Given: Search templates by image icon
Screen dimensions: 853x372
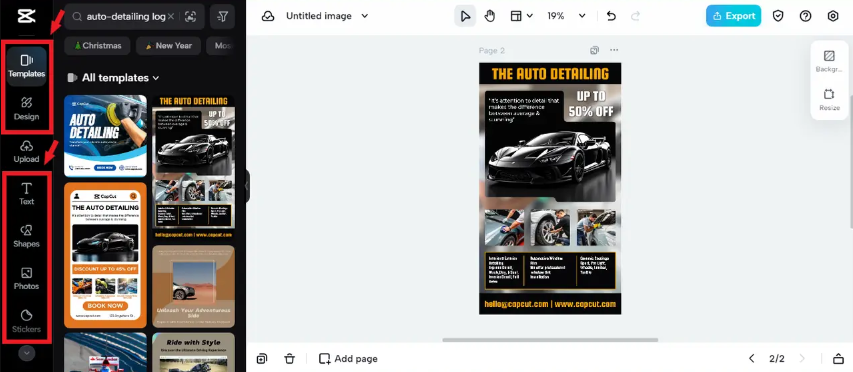Looking at the screenshot, I should [190, 17].
